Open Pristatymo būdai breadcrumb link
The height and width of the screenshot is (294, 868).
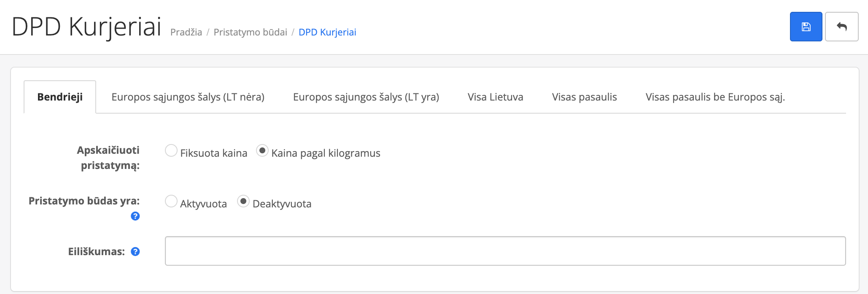(x=250, y=33)
